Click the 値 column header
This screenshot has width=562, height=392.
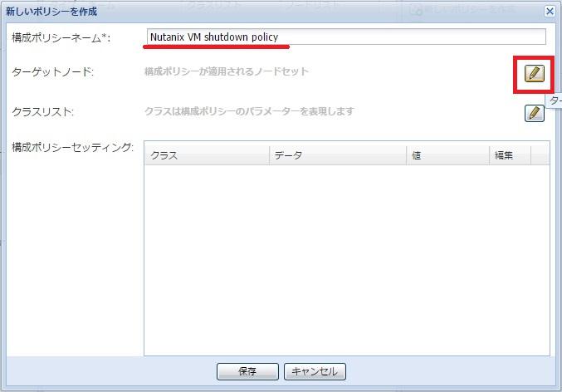point(447,155)
